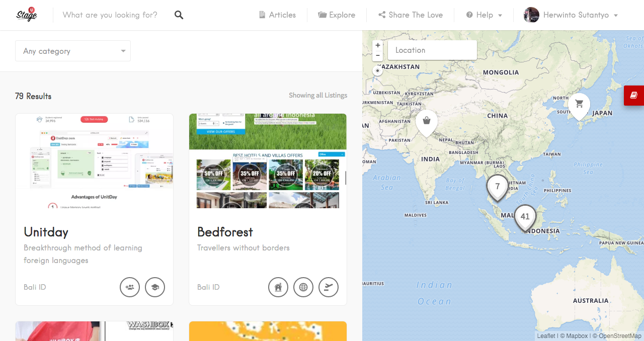This screenshot has height=341, width=644.
Task: Click Bedforest's airplane travel icon
Action: (x=329, y=287)
